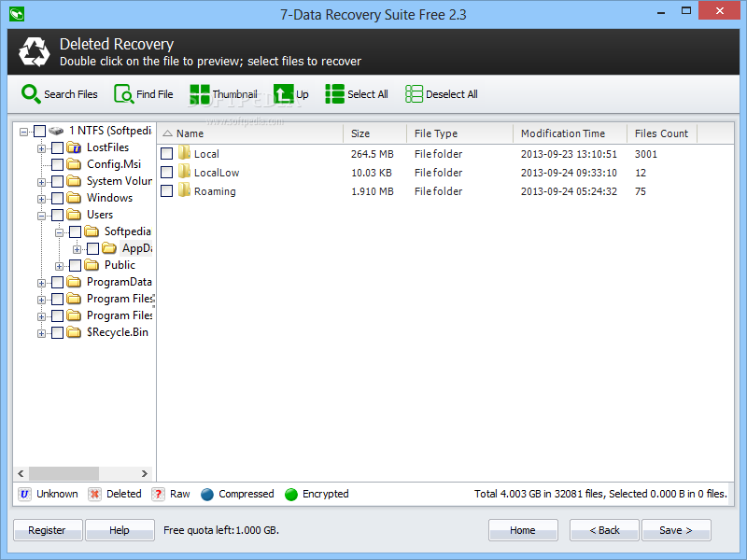Expand the Windows tree node
This screenshot has width=747, height=560.
coord(41,199)
